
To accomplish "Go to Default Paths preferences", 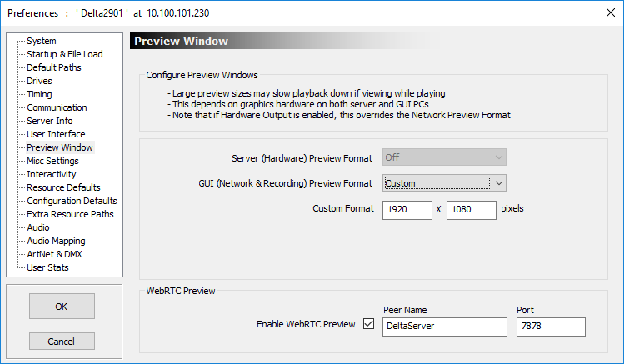I will click(53, 67).
